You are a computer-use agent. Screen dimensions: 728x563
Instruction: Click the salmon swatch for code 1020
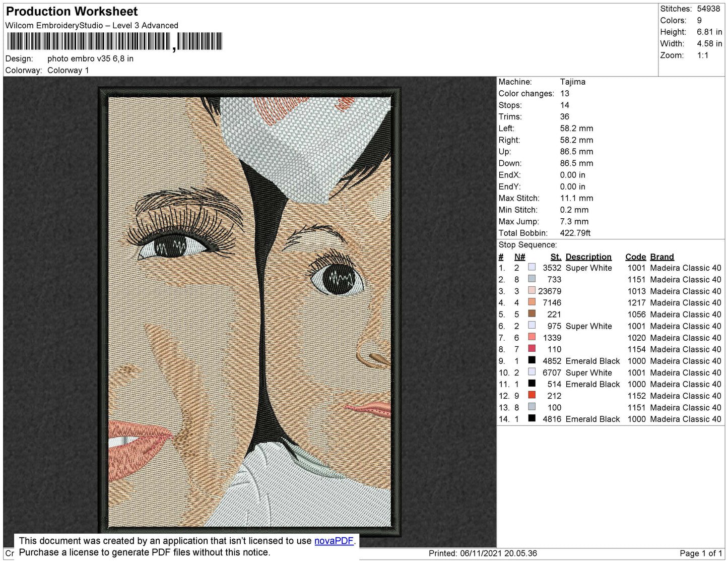(532, 337)
